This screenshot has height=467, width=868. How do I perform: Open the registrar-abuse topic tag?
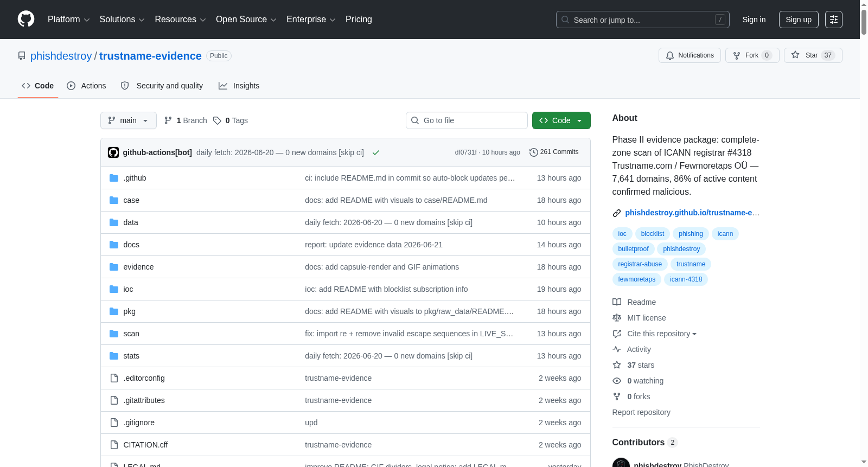[640, 264]
